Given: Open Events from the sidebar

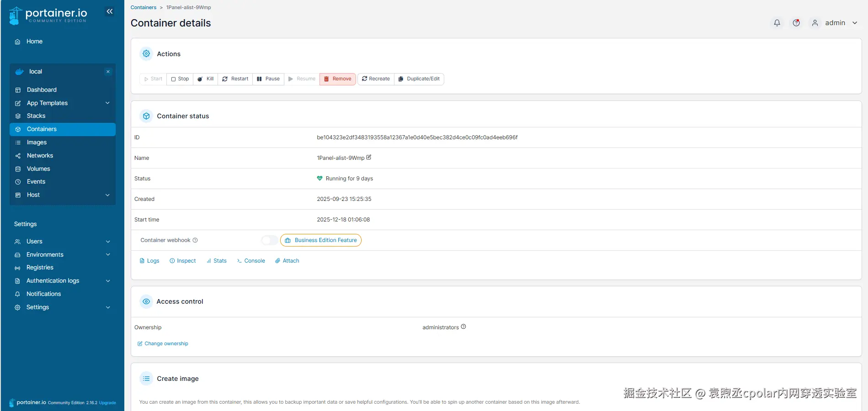Looking at the screenshot, I should [x=62, y=182].
